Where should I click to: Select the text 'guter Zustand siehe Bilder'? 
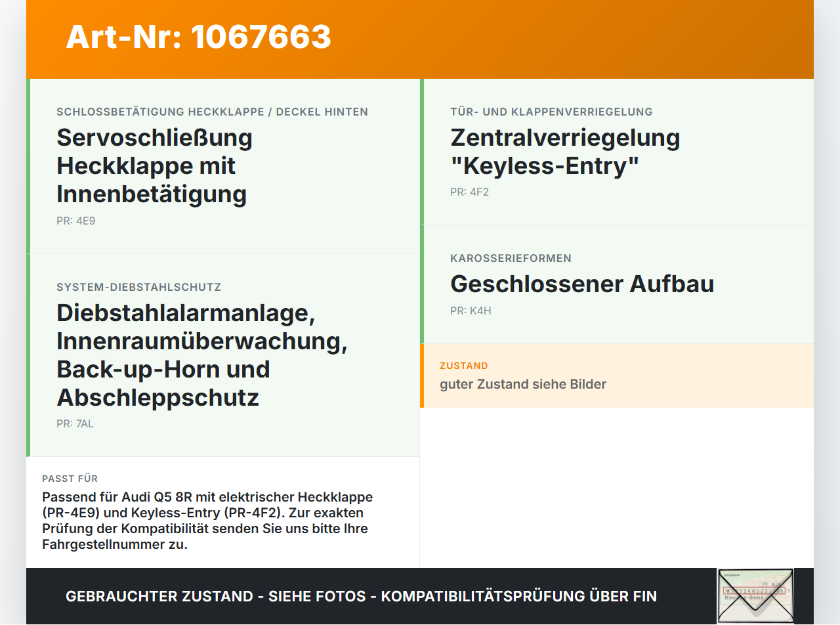tap(523, 384)
